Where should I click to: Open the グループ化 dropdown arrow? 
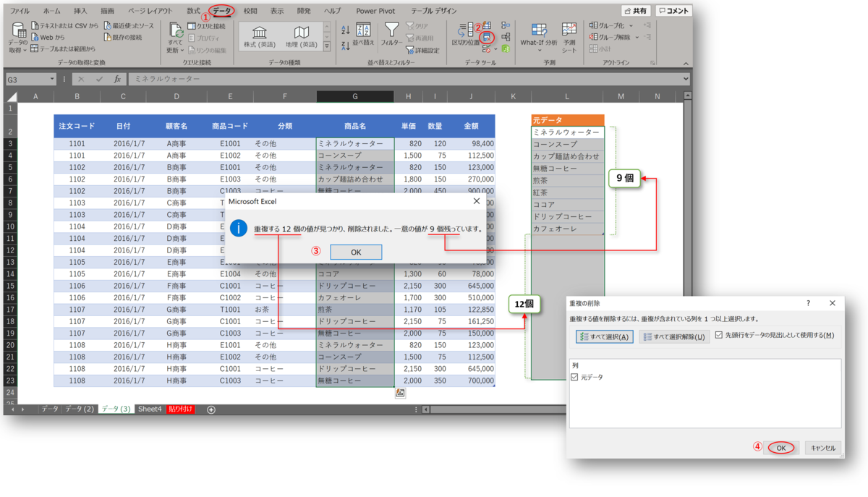point(631,26)
